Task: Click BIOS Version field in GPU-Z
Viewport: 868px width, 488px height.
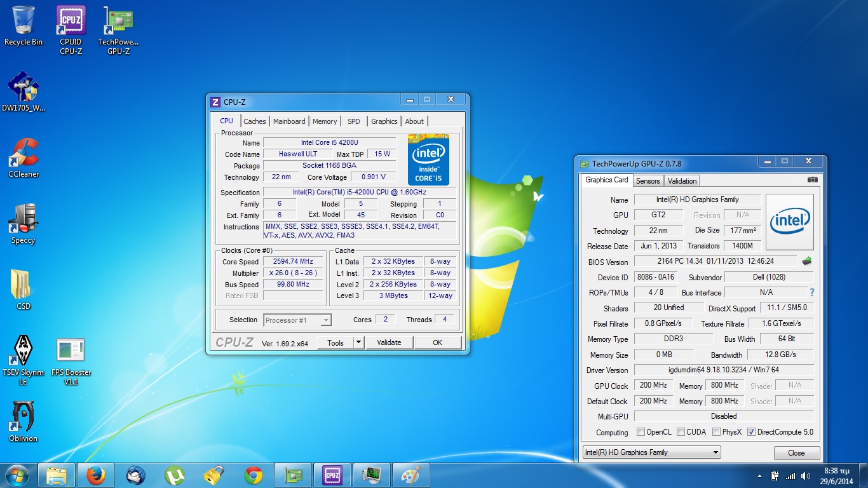Action: [715, 261]
